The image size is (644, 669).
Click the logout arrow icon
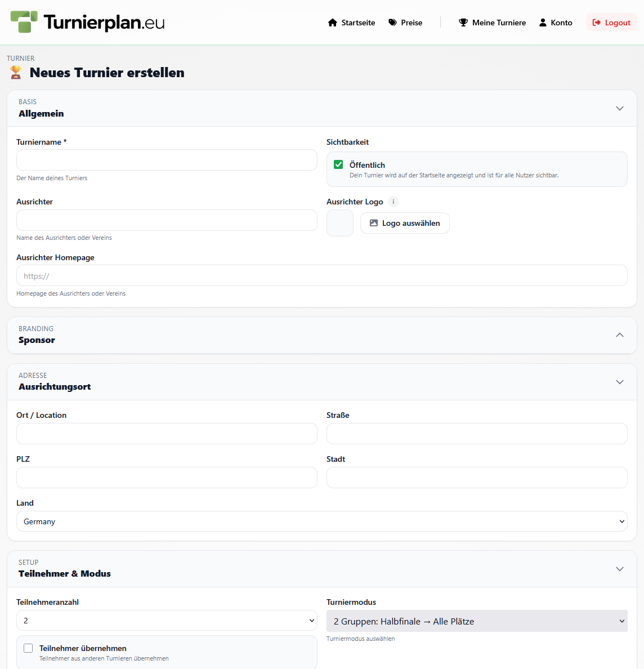coord(597,23)
